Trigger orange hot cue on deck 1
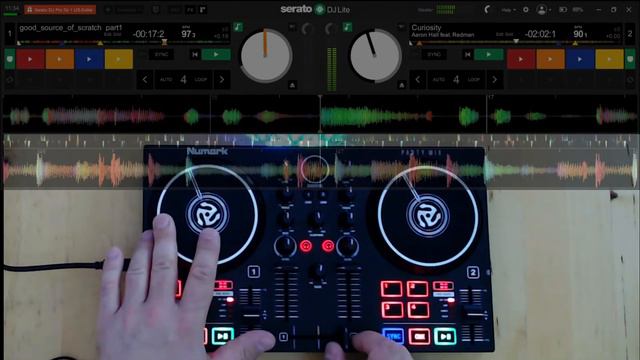Screen dimensions: 640x360 [60, 59]
